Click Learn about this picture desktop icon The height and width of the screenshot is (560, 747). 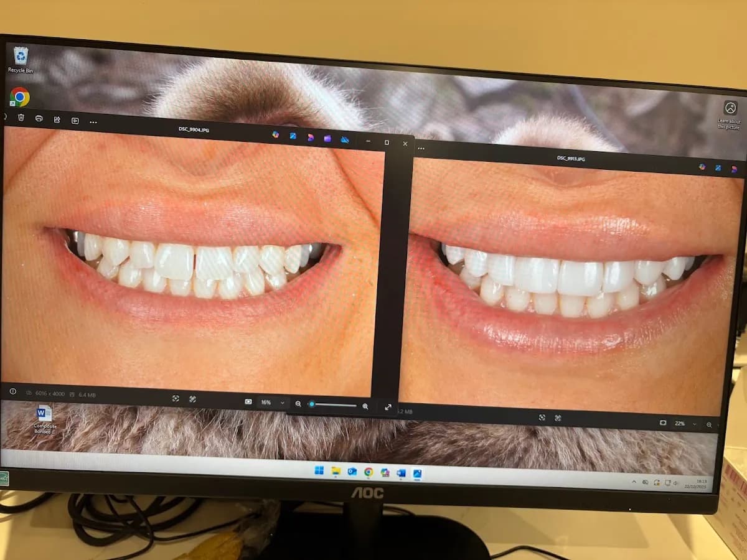click(x=730, y=115)
